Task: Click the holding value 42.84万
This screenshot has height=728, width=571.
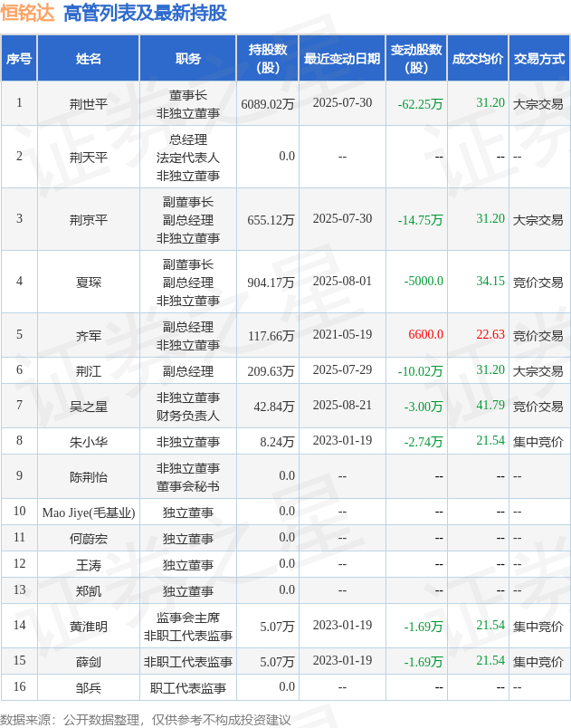Action: pyautogui.click(x=273, y=407)
